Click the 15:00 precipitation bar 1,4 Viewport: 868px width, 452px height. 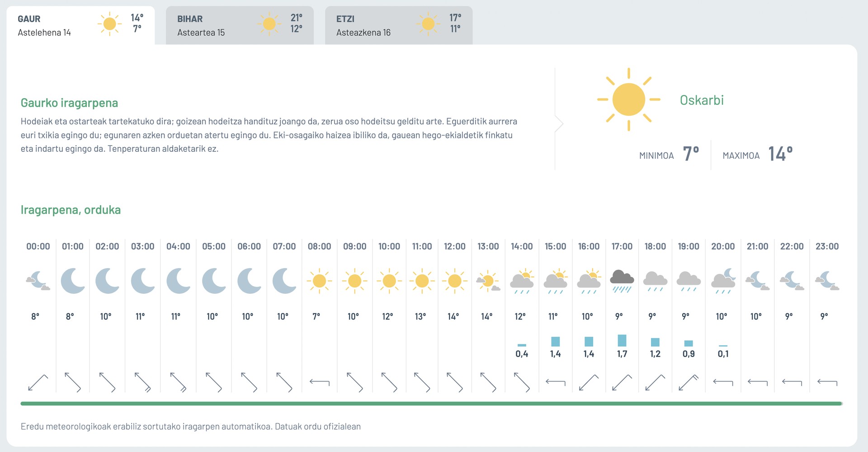(x=555, y=341)
